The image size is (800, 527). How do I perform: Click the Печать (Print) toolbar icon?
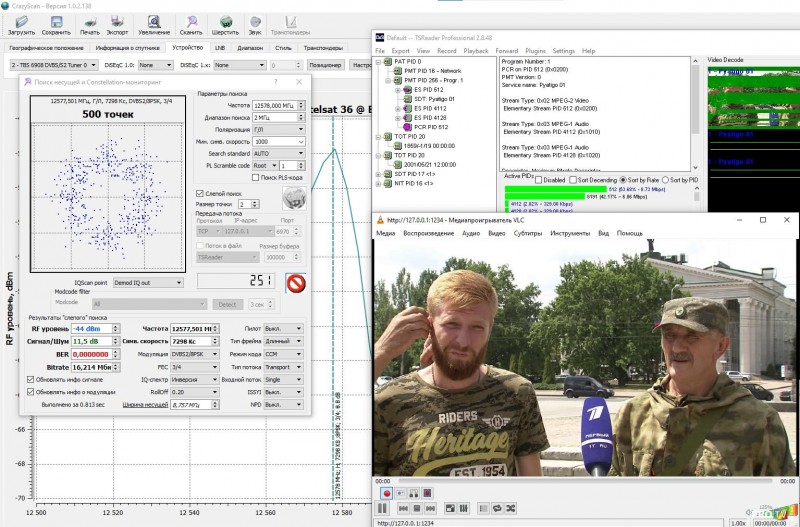[x=90, y=22]
